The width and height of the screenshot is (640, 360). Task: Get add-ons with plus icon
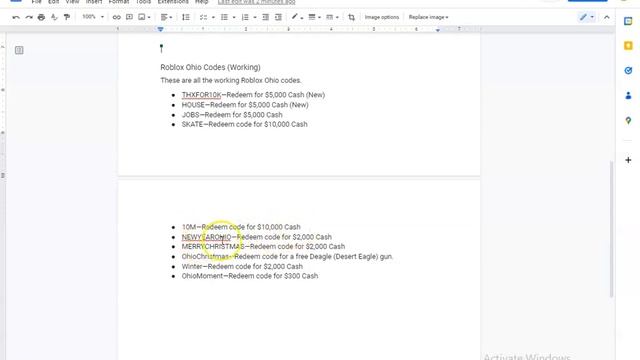tap(628, 160)
